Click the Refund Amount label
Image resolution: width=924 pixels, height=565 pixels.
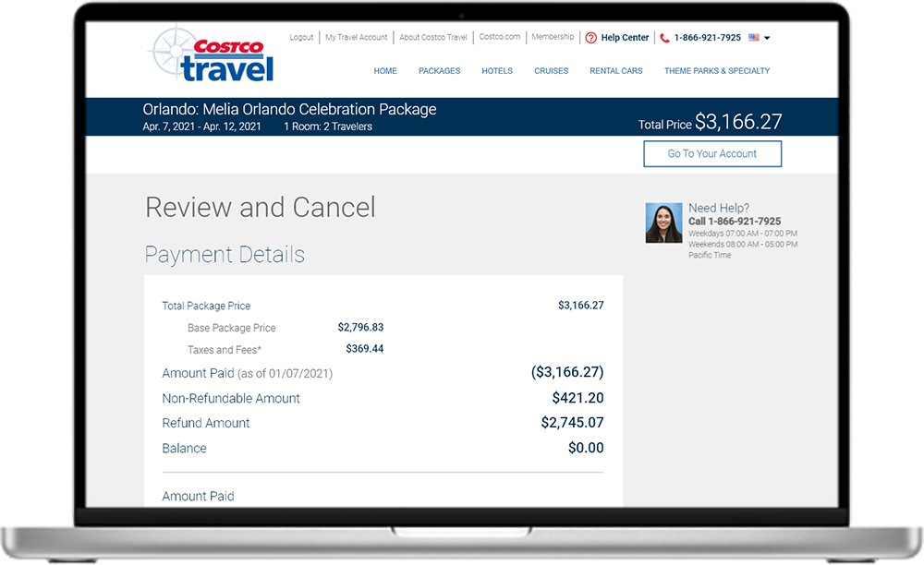(x=206, y=423)
